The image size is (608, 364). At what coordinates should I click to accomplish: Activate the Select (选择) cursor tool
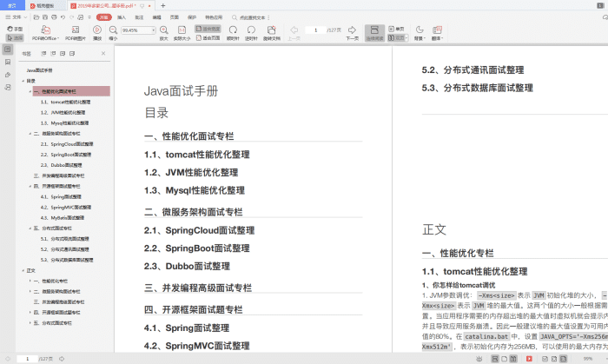tap(15, 37)
